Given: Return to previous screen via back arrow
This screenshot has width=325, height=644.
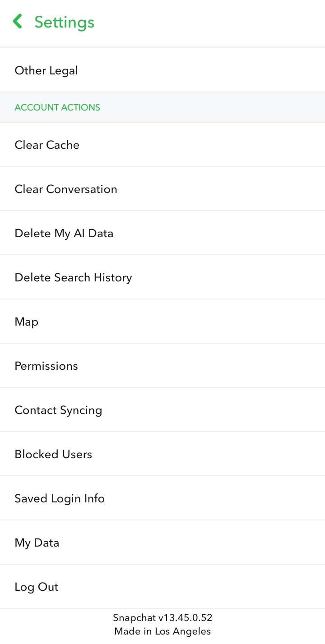Looking at the screenshot, I should click(18, 21).
